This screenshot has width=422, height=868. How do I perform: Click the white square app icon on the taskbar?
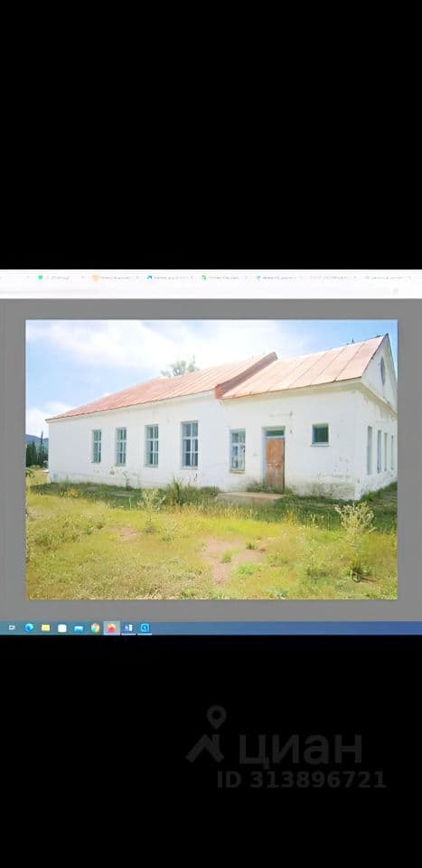tap(62, 627)
